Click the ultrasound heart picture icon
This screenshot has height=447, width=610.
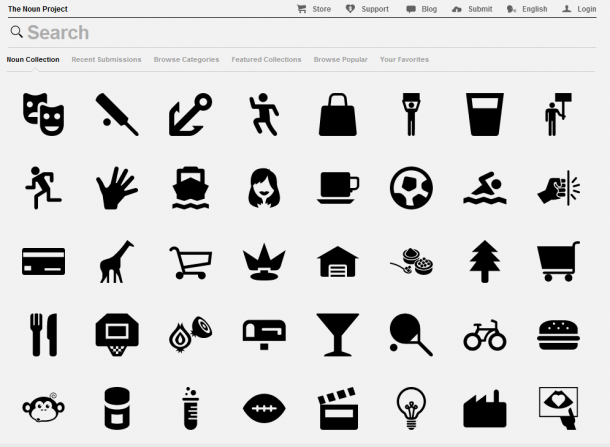(x=558, y=408)
